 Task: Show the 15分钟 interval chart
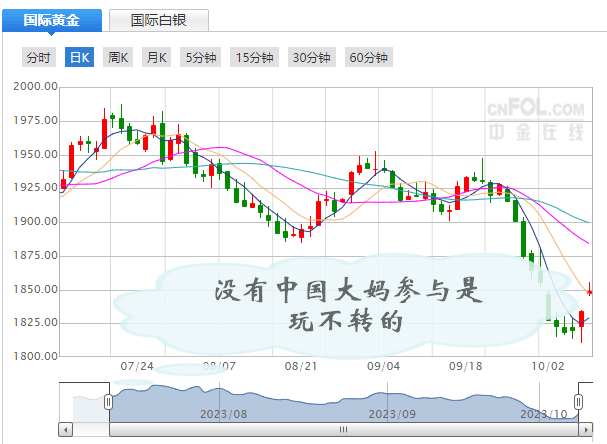point(254,57)
